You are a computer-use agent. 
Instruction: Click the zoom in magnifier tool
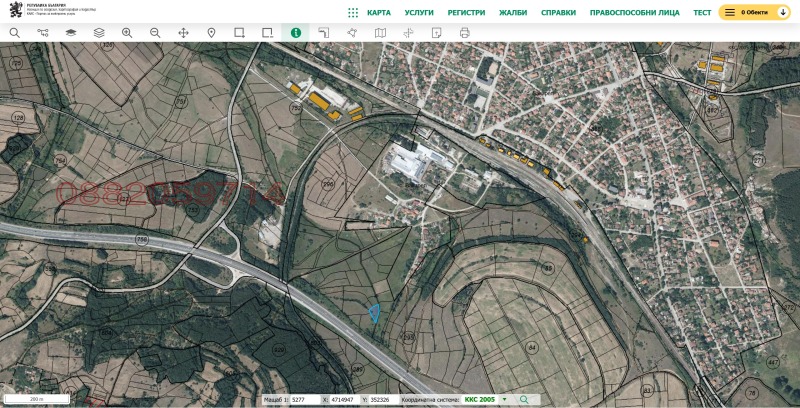(127, 33)
